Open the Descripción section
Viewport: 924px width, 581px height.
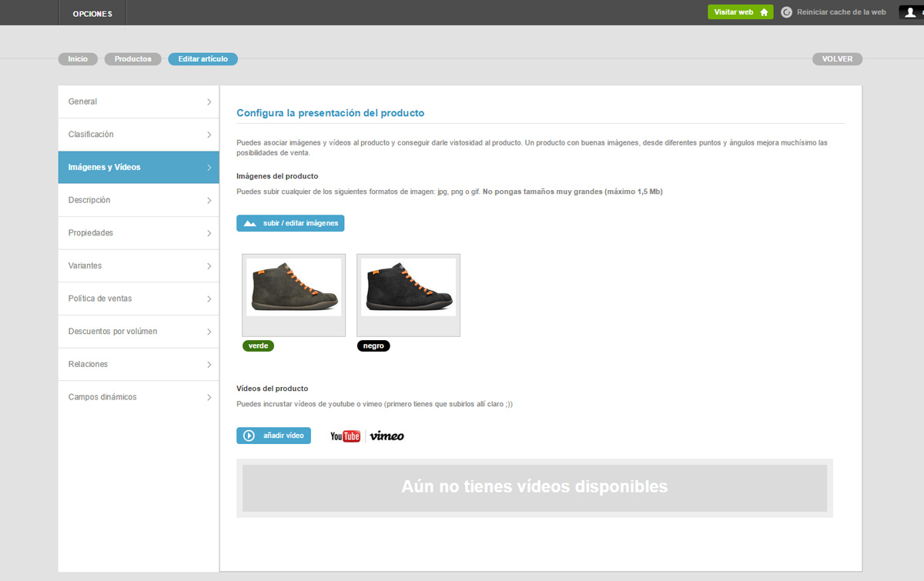coord(139,200)
